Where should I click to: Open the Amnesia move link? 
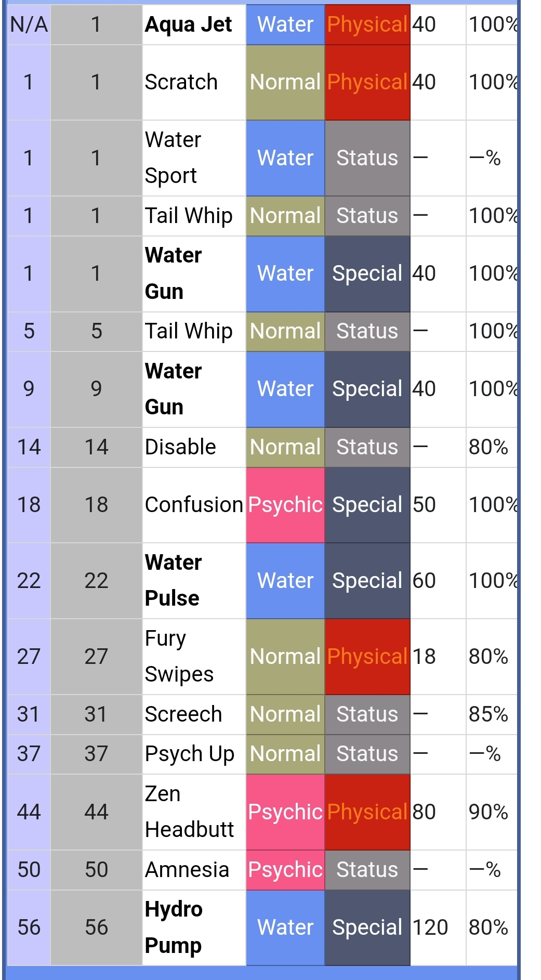187,870
